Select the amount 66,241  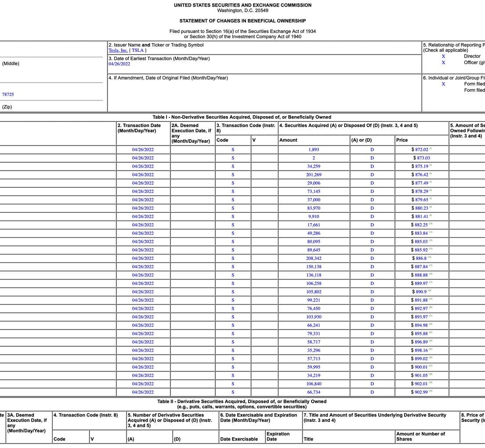(314, 325)
